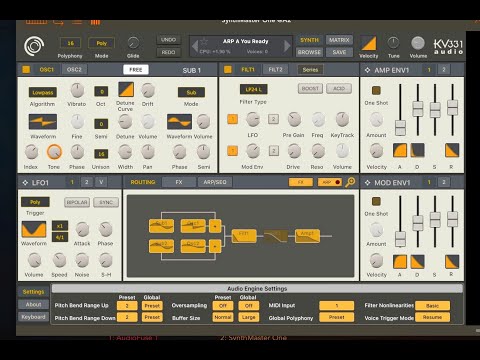Open the Polyphony 16 value selector
This screenshot has width=480, height=360.
[x=70, y=43]
